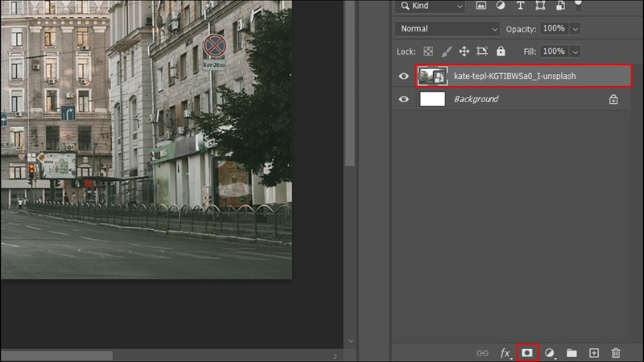This screenshot has width=644, height=362.
Task: Unlock the Background layer padlock
Action: (613, 99)
